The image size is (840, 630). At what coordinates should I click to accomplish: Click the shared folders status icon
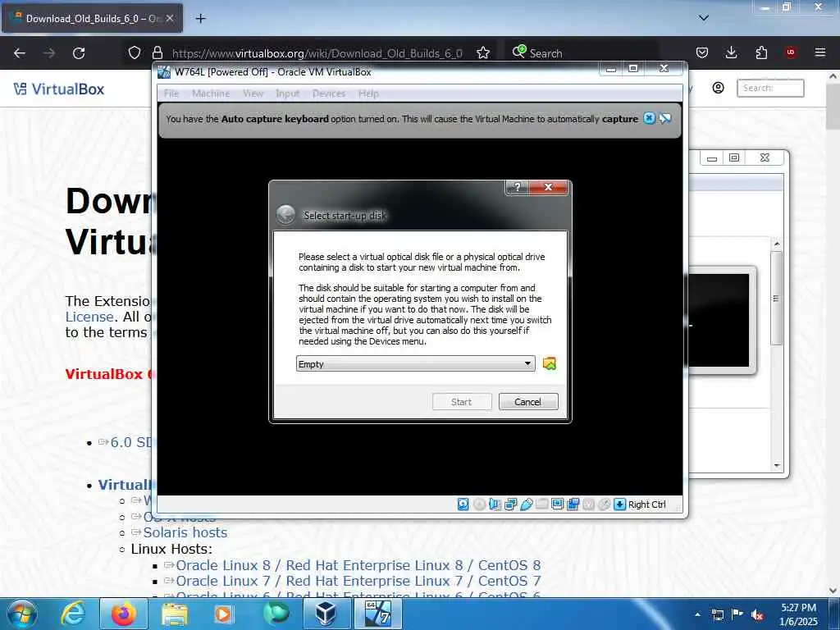(541, 504)
